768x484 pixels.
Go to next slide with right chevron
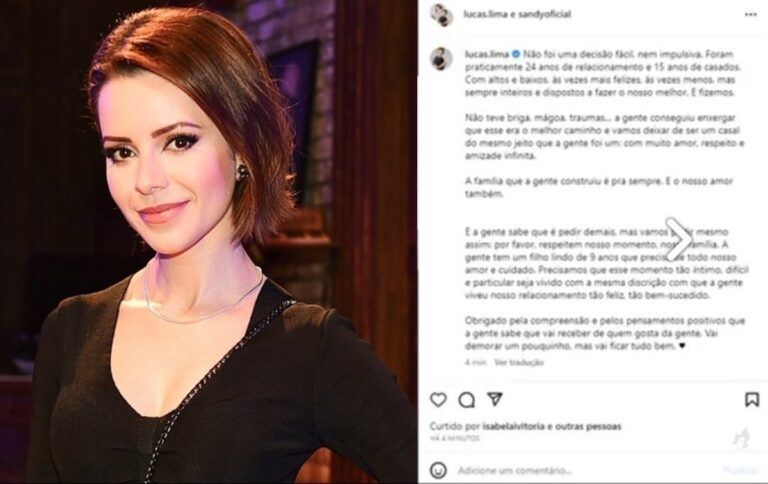pos(678,240)
